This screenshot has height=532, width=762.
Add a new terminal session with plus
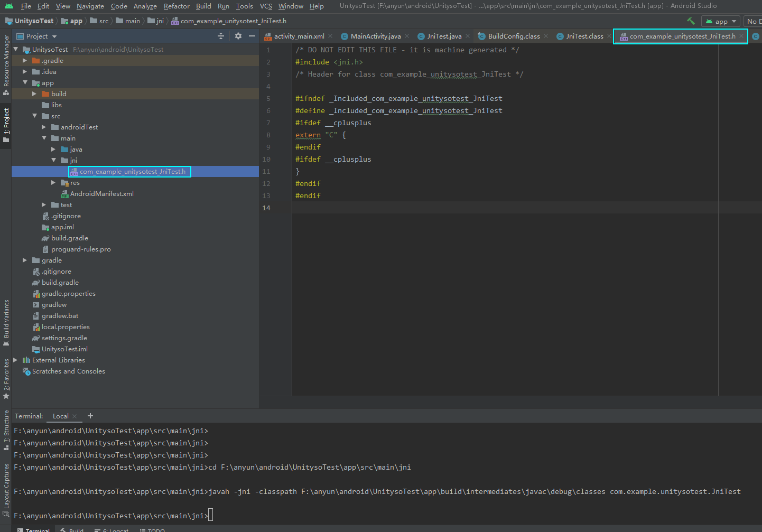tap(90, 416)
